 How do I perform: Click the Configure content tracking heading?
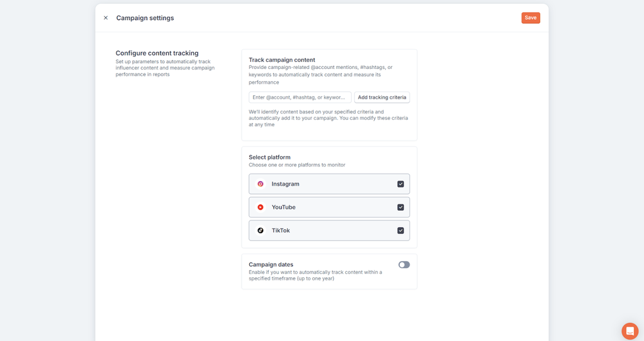157,53
